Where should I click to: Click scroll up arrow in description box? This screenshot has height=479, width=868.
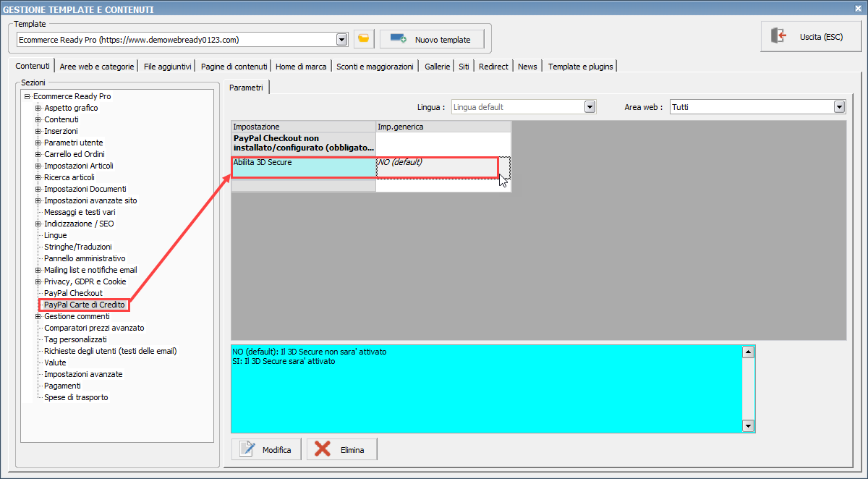click(x=749, y=352)
